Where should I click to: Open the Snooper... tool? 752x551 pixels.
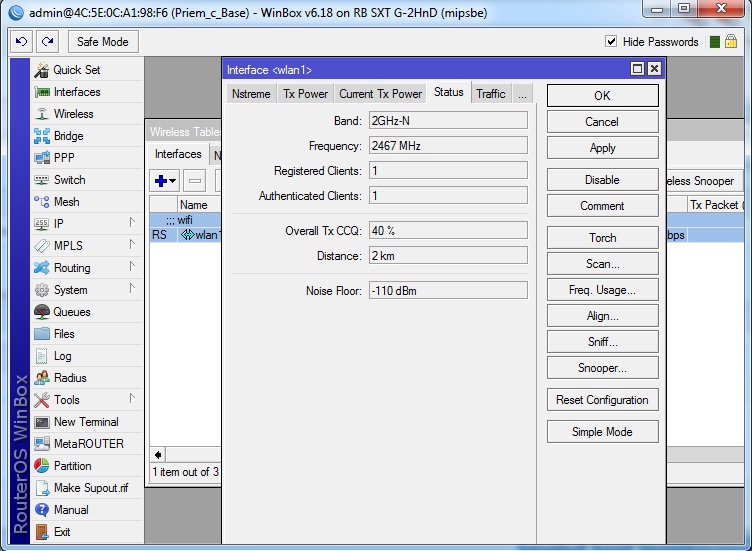point(602,368)
